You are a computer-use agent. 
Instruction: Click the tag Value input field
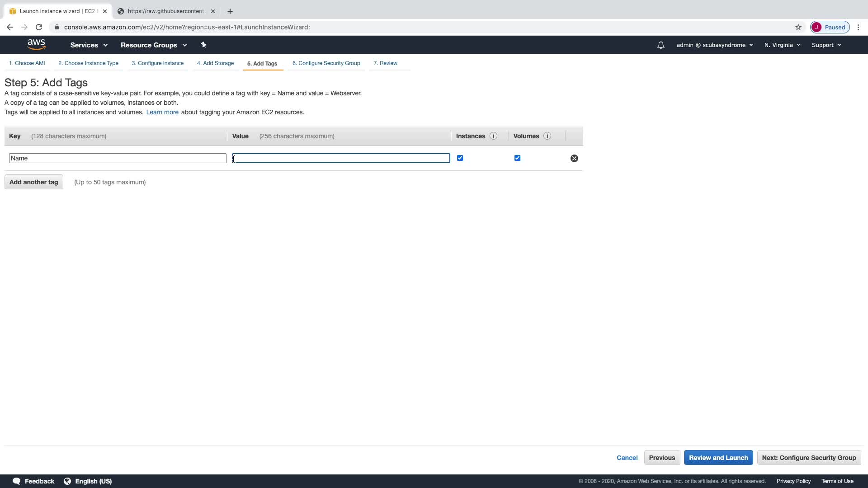tap(341, 158)
